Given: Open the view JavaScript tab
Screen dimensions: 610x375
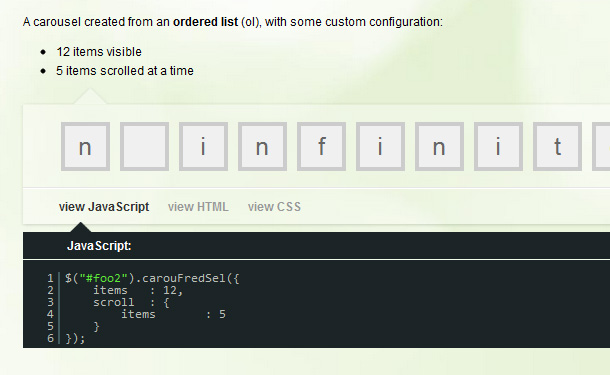Looking at the screenshot, I should point(104,207).
